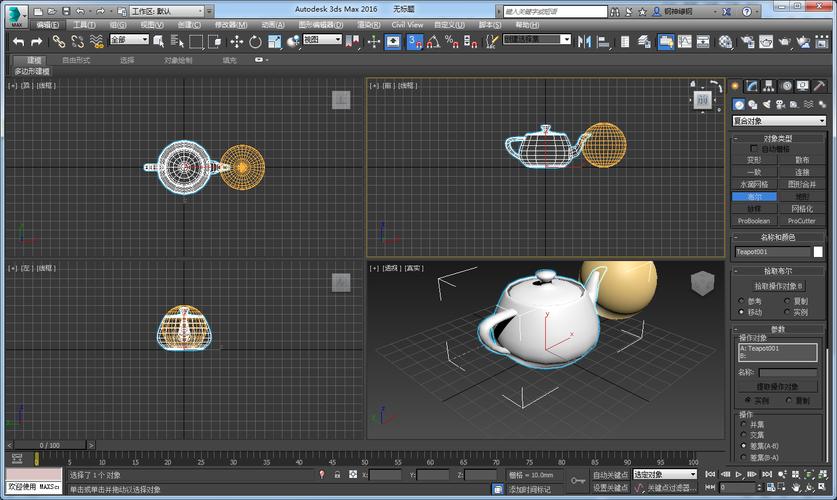This screenshot has width=837, height=500.
Task: Activate the Select and Rotate tool
Action: (x=256, y=41)
